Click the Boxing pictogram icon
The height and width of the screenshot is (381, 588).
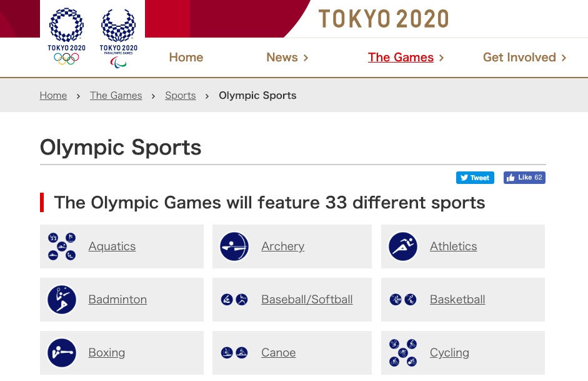pos(62,353)
